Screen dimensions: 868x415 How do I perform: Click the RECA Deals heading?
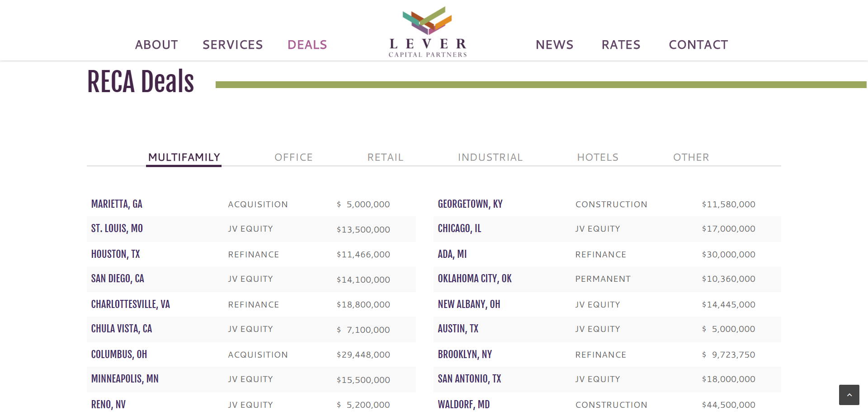141,82
